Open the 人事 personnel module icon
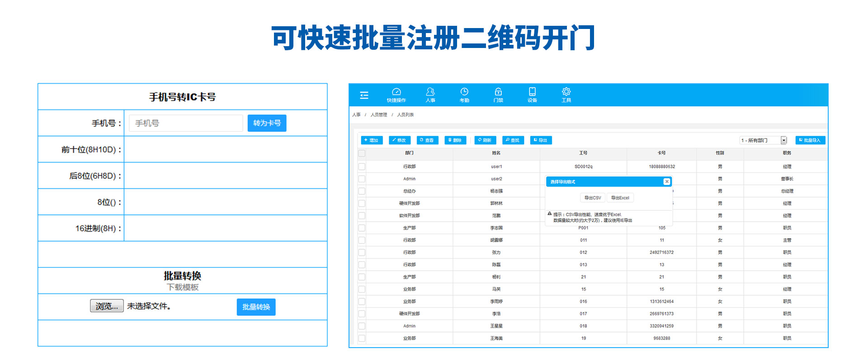 (x=430, y=95)
